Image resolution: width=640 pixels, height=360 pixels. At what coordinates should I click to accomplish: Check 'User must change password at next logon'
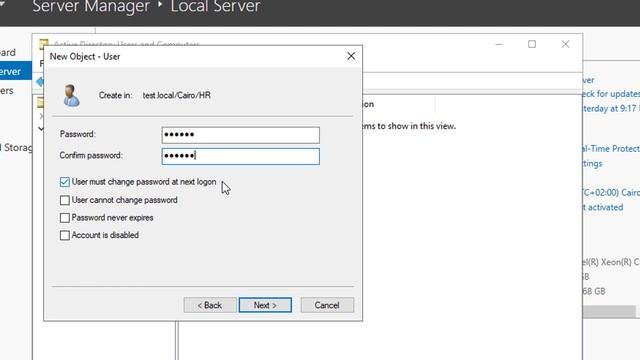(x=64, y=182)
